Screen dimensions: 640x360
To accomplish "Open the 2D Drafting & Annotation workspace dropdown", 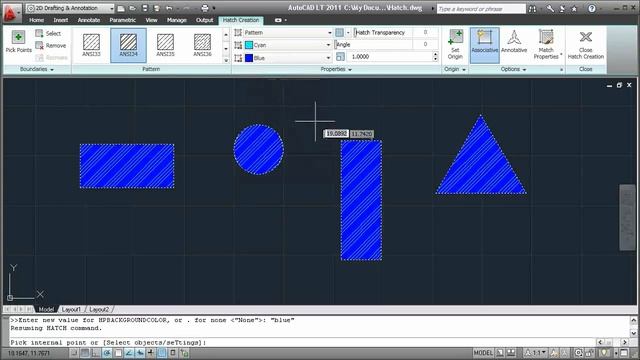I will (x=70, y=8).
